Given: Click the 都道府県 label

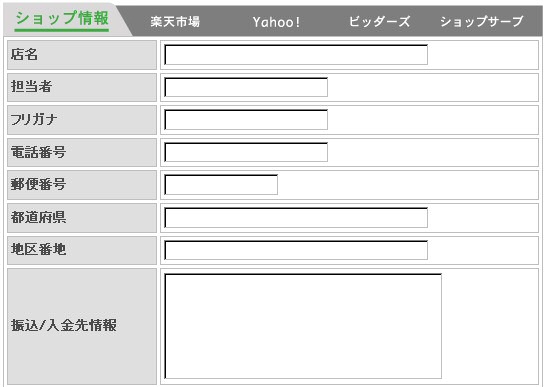Looking at the screenshot, I should 38,217.
